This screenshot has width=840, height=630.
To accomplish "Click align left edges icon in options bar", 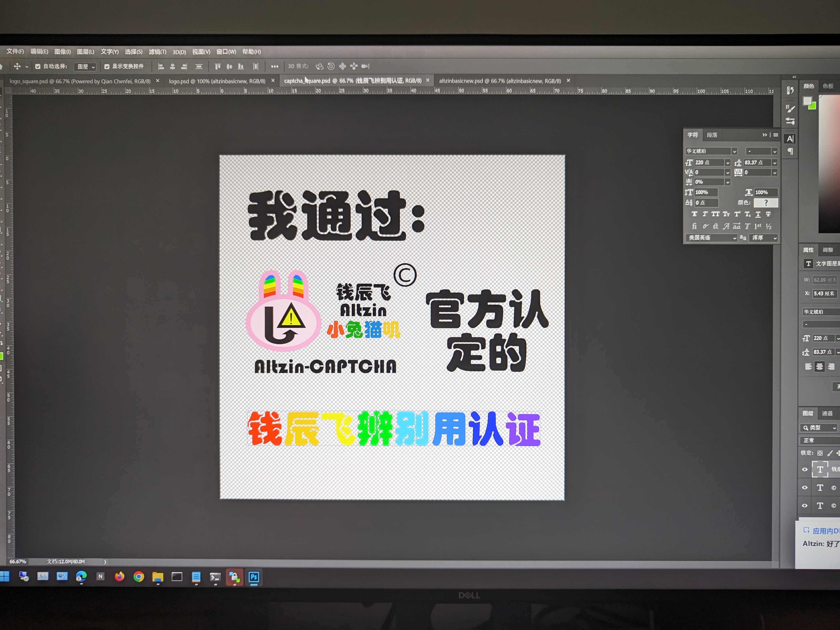I will [161, 66].
